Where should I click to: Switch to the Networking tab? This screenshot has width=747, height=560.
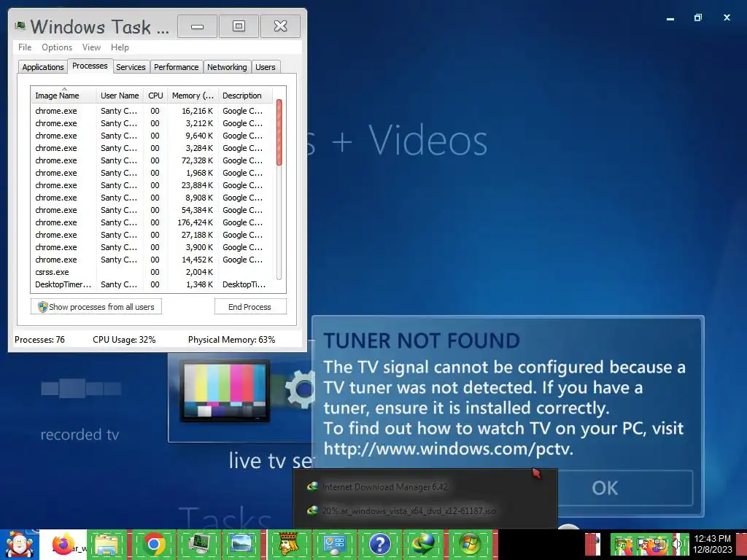[227, 67]
